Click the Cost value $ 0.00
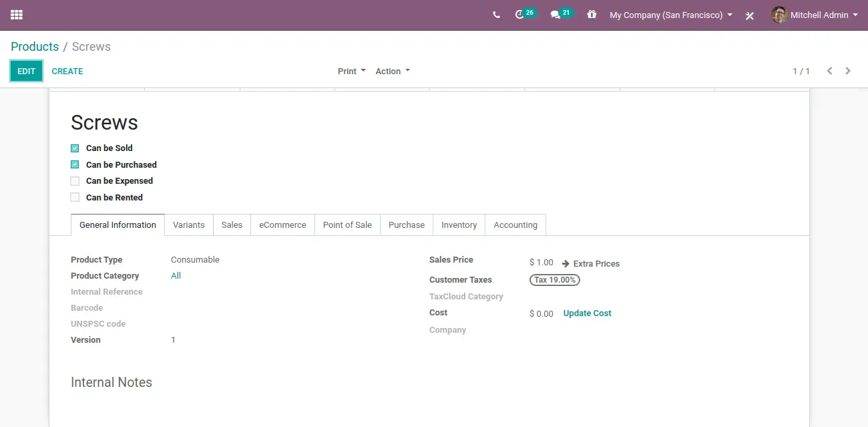Viewport: 868px width, 427px height. point(541,313)
